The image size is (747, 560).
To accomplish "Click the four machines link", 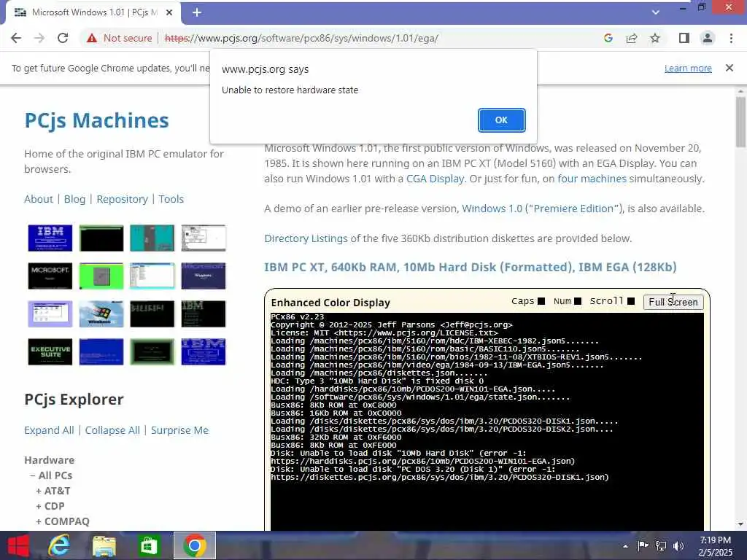I will tap(592, 179).
